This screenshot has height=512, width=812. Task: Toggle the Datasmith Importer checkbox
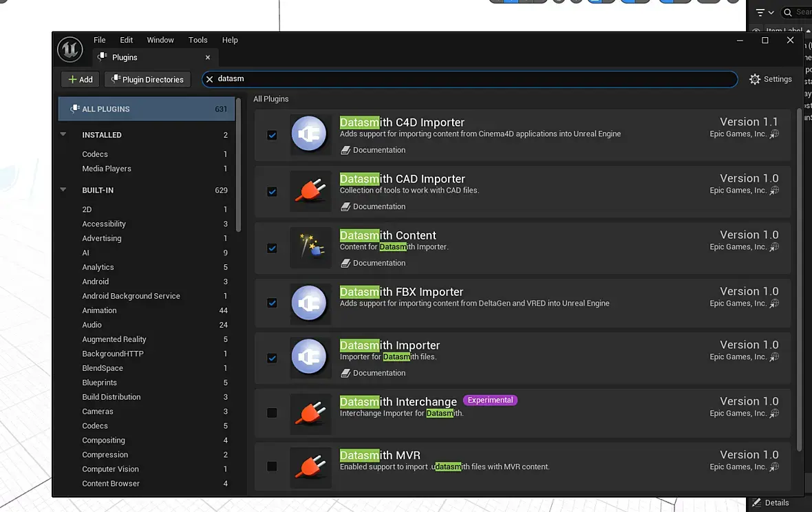pos(272,358)
